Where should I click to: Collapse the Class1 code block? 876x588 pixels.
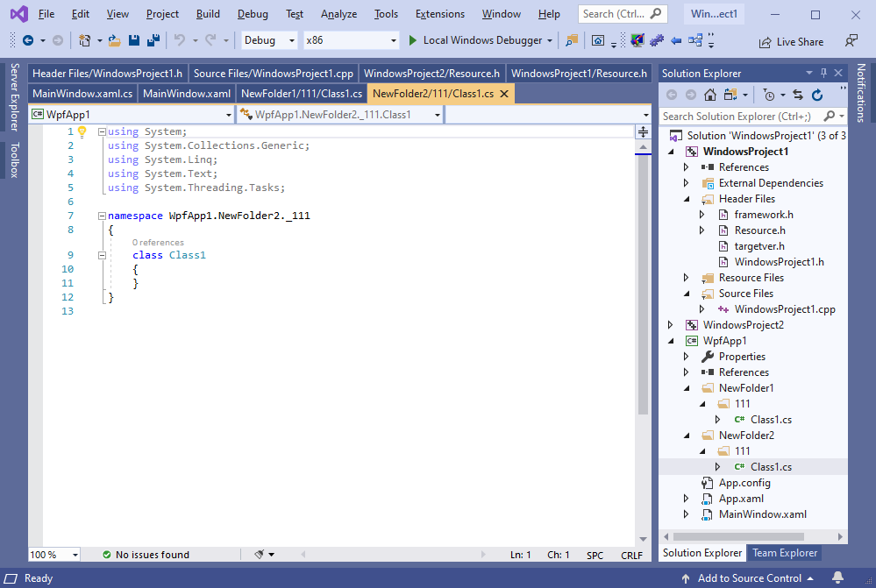pos(102,255)
